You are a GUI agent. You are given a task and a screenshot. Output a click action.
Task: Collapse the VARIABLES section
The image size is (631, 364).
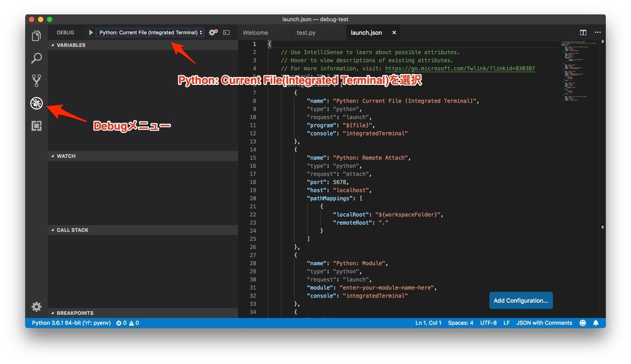coord(143,45)
